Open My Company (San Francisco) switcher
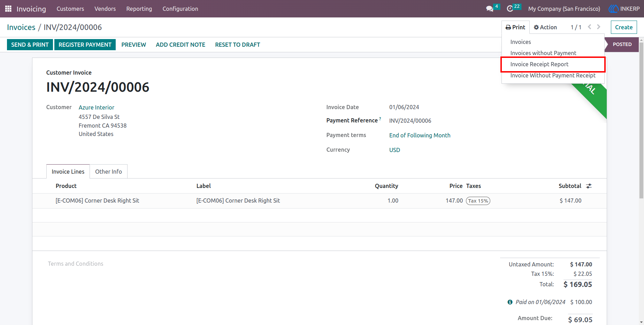644x325 pixels. tap(564, 9)
